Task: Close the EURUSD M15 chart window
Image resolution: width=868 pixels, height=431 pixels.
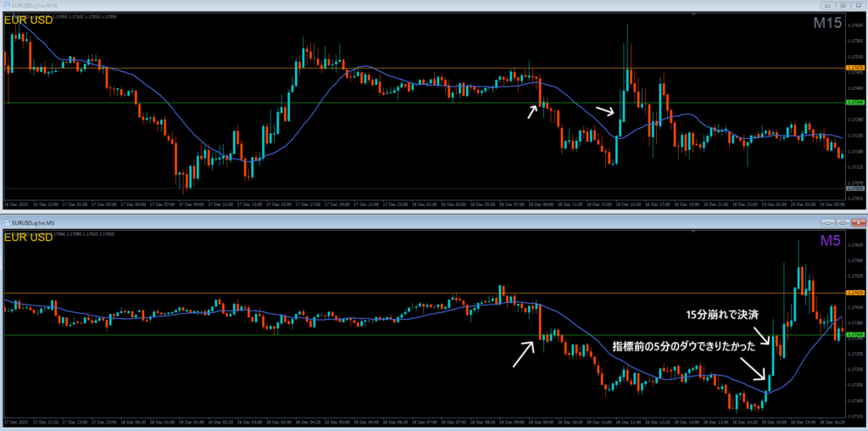Action: (858, 5)
